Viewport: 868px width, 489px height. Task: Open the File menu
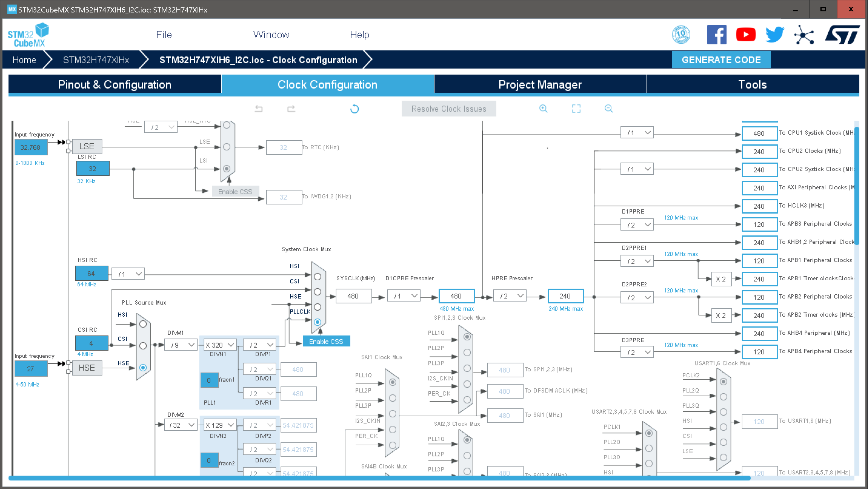pyautogui.click(x=164, y=35)
